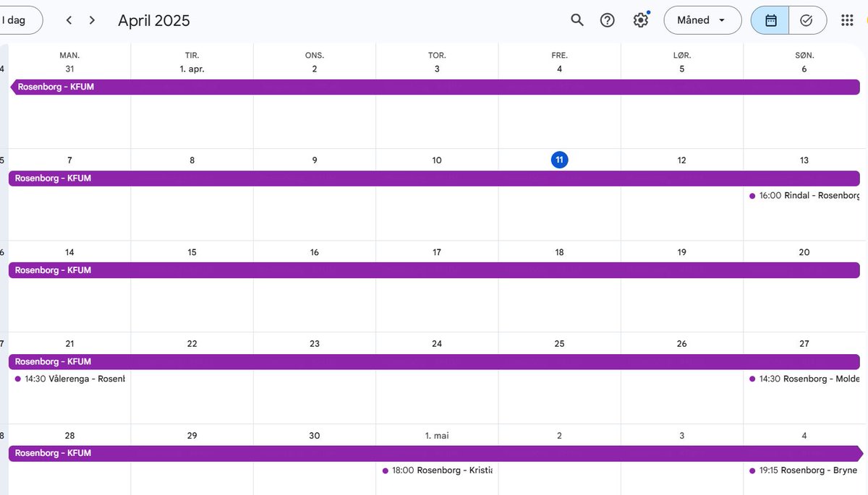Select today's date 11
Screen dimensions: 868x495
[x=559, y=160]
